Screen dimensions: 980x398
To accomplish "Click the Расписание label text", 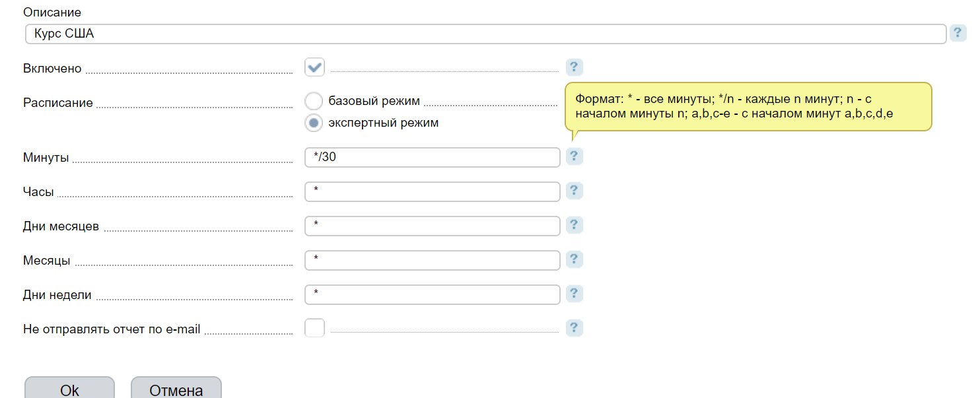I will pos(58,103).
